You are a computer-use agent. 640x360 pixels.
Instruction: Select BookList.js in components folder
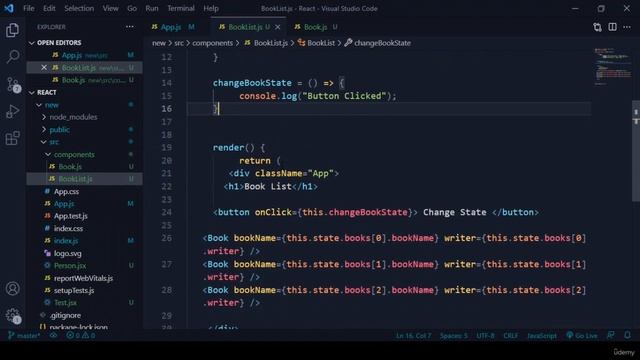click(x=85, y=179)
